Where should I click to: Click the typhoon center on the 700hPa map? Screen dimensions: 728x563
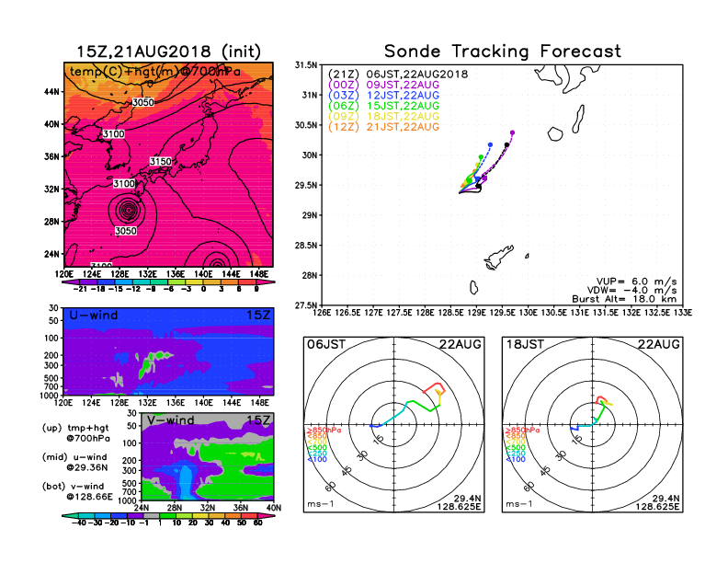pos(129,210)
